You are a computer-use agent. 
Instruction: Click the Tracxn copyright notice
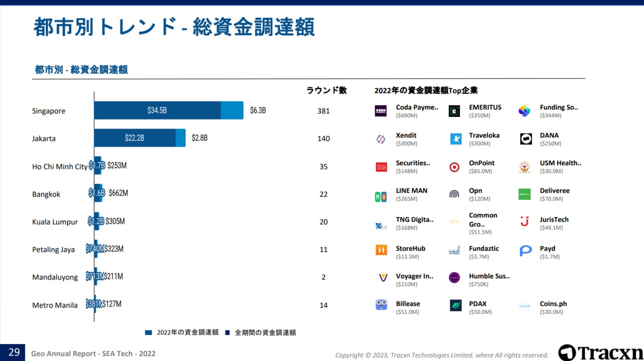point(442,355)
